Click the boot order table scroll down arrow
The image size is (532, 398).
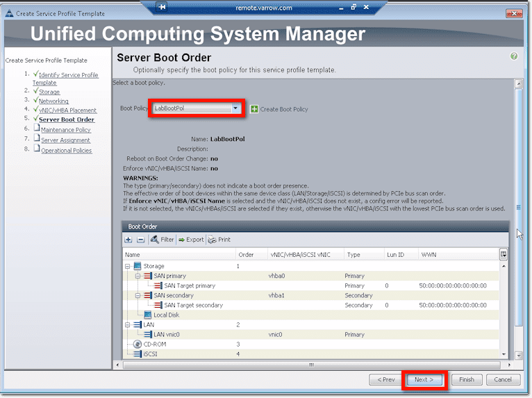coord(504,354)
